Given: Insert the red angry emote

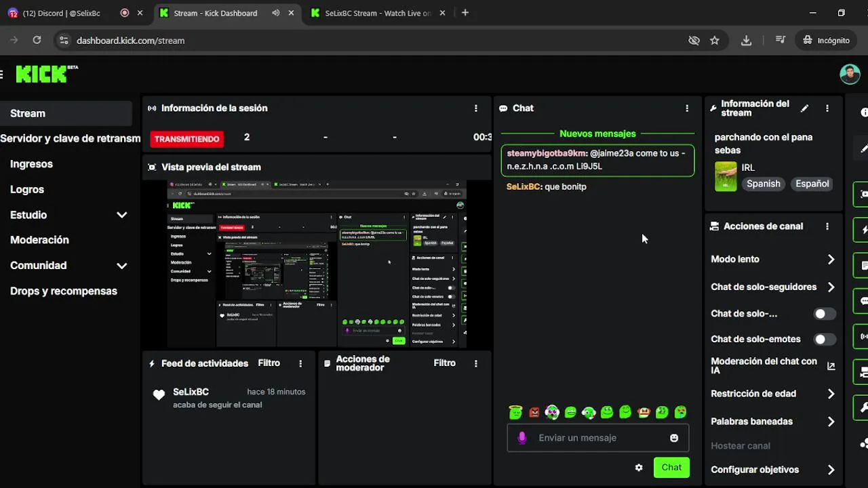Looking at the screenshot, I should pos(534,412).
